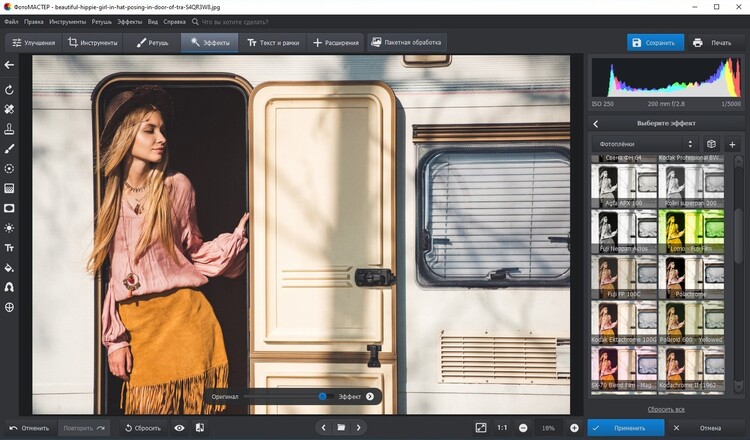Click the Сбросить все link
Viewport: 750px width, 440px height.
click(x=665, y=409)
